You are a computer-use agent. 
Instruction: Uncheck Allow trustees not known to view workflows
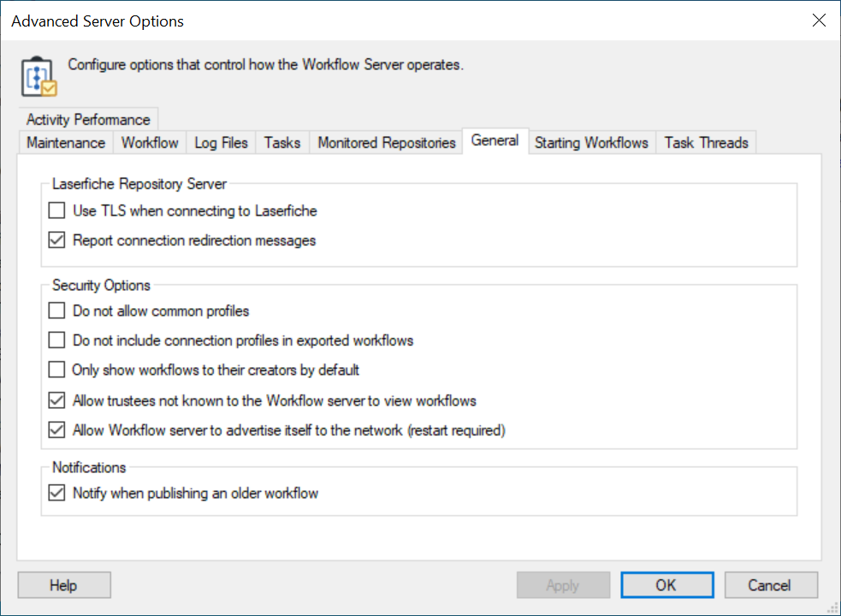point(57,400)
